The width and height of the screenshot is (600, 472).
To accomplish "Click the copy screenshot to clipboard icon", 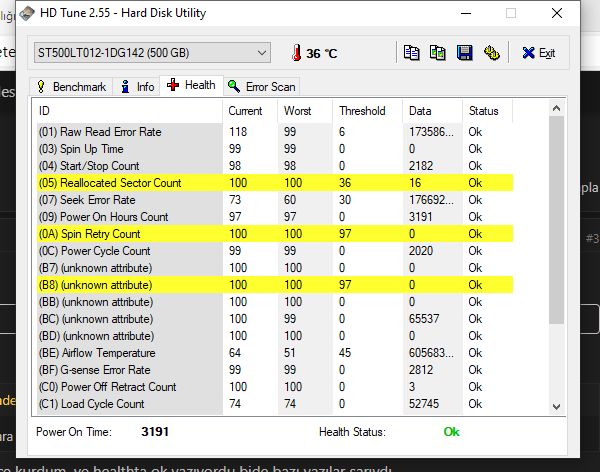I will 437,53.
